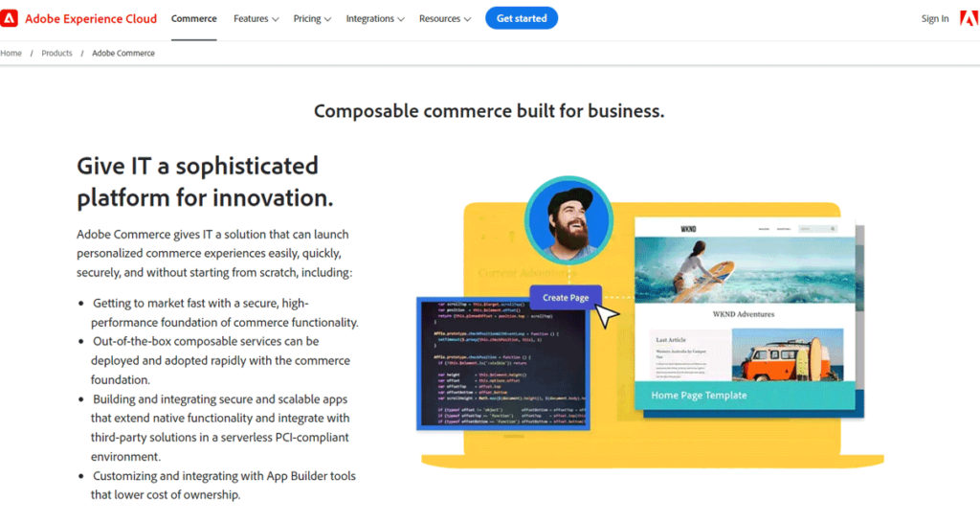Expand the Integrations dropdown menu
Image resolution: width=980 pixels, height=523 pixels.
[375, 19]
